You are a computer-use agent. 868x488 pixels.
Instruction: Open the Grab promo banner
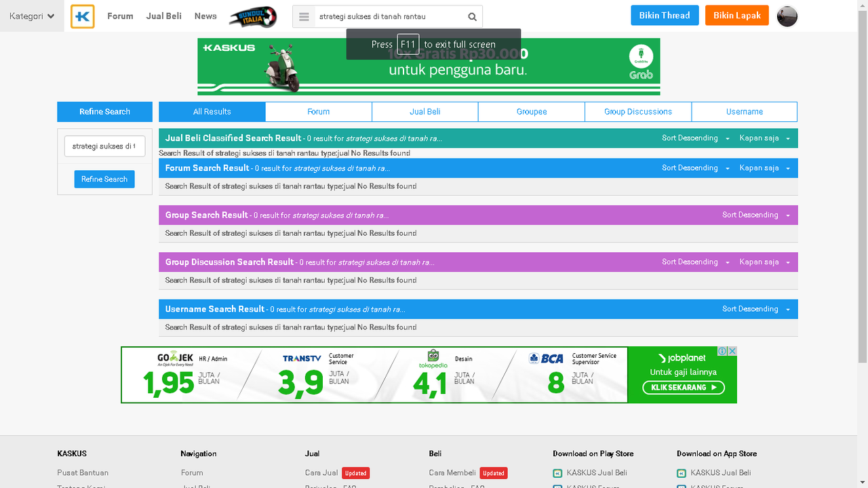(x=429, y=66)
